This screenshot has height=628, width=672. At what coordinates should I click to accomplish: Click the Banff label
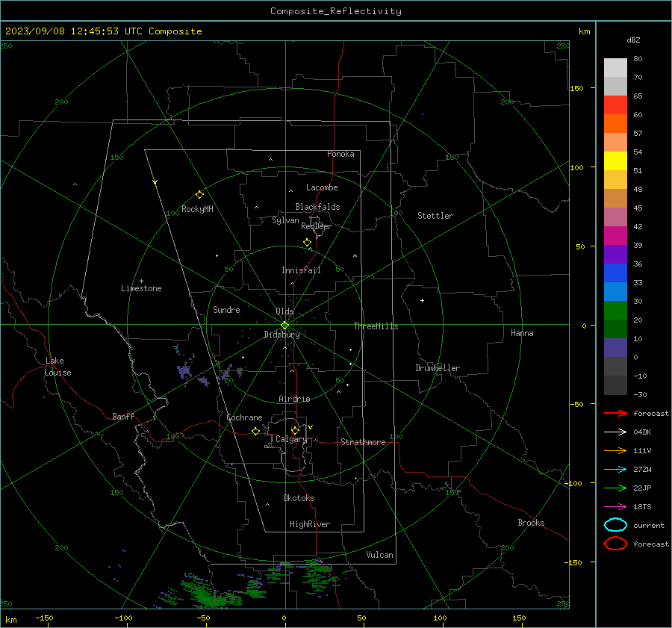coord(123,417)
